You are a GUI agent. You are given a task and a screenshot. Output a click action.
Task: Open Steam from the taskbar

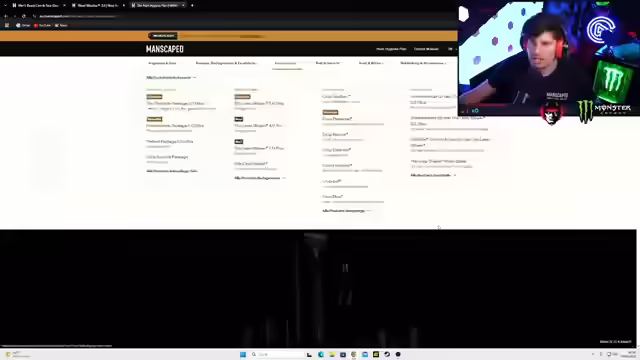point(387,354)
